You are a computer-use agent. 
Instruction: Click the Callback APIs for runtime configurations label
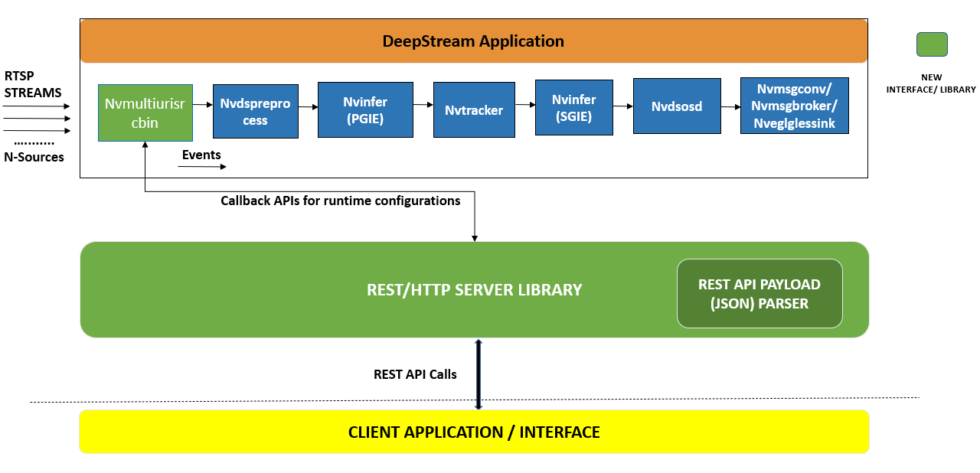[x=339, y=201]
